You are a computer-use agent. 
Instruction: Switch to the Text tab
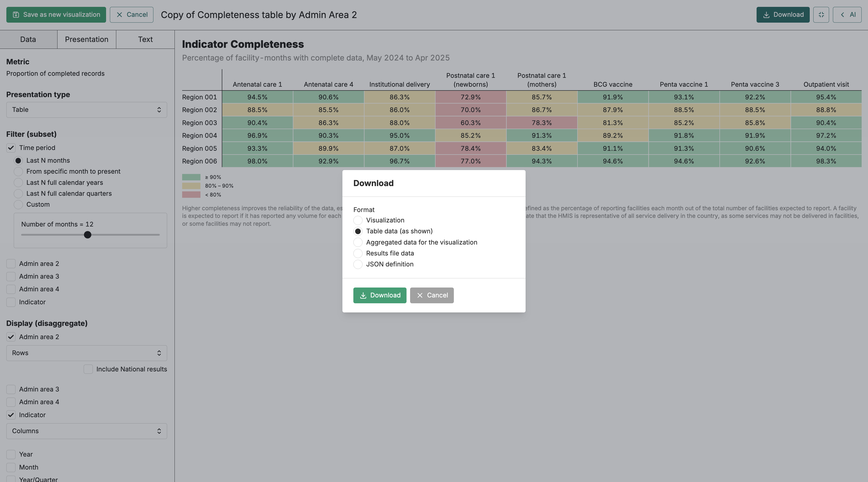coord(145,39)
